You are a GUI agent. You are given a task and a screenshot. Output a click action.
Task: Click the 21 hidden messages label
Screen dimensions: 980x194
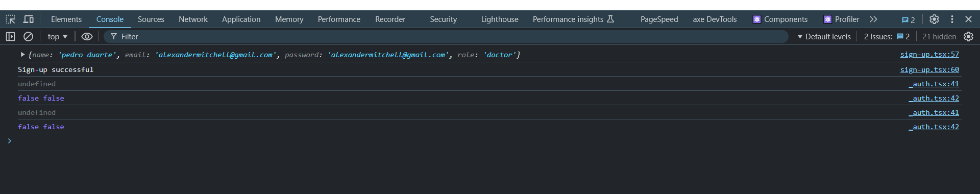pos(939,37)
